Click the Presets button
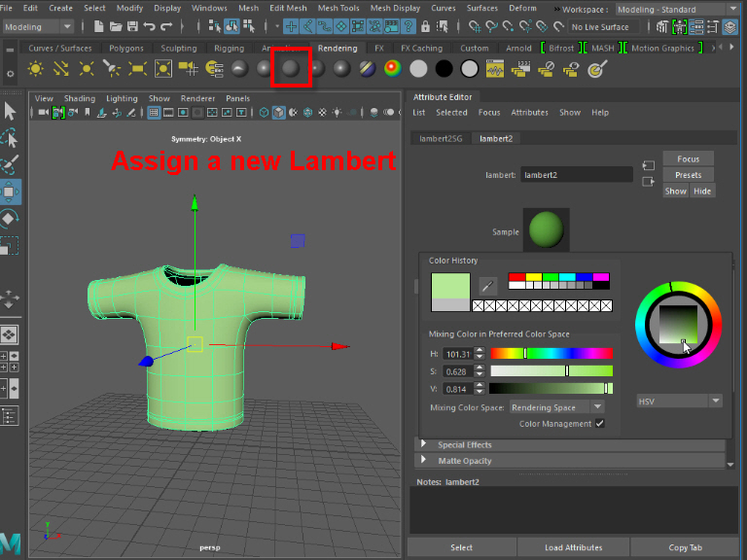 688,175
